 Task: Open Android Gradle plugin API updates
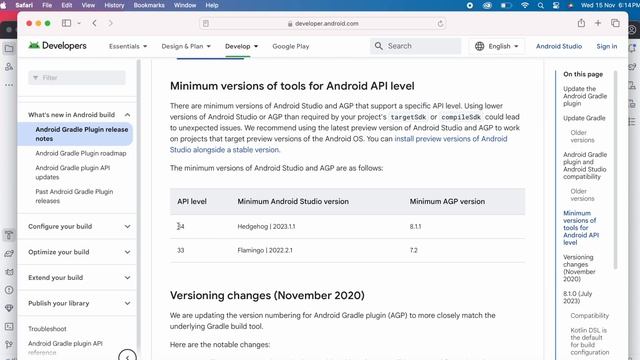[73, 172]
